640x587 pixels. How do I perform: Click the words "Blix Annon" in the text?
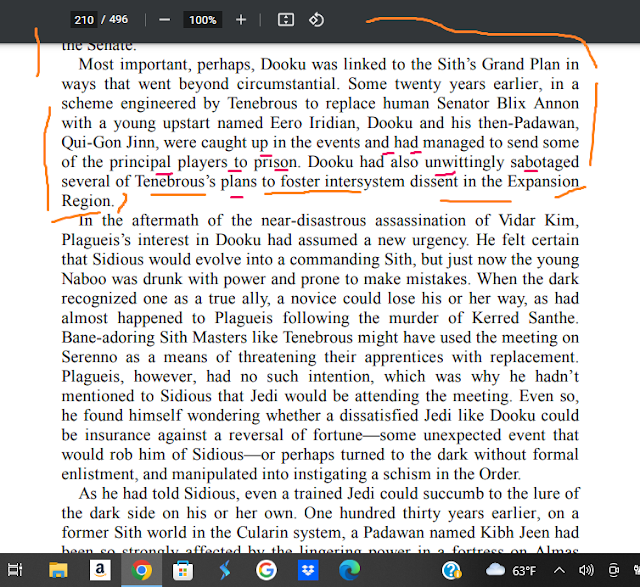pos(538,103)
